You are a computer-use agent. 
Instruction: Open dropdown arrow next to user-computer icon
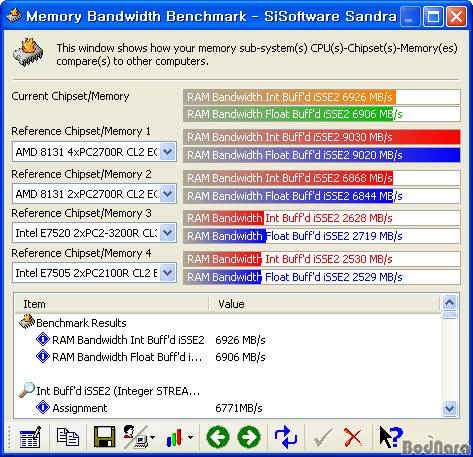[x=152, y=437]
